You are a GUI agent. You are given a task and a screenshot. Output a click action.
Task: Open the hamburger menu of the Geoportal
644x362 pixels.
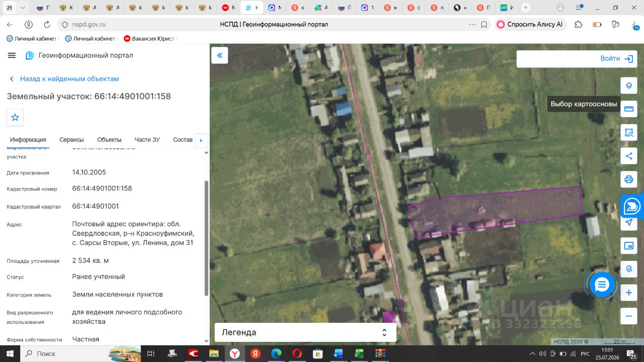click(x=12, y=55)
